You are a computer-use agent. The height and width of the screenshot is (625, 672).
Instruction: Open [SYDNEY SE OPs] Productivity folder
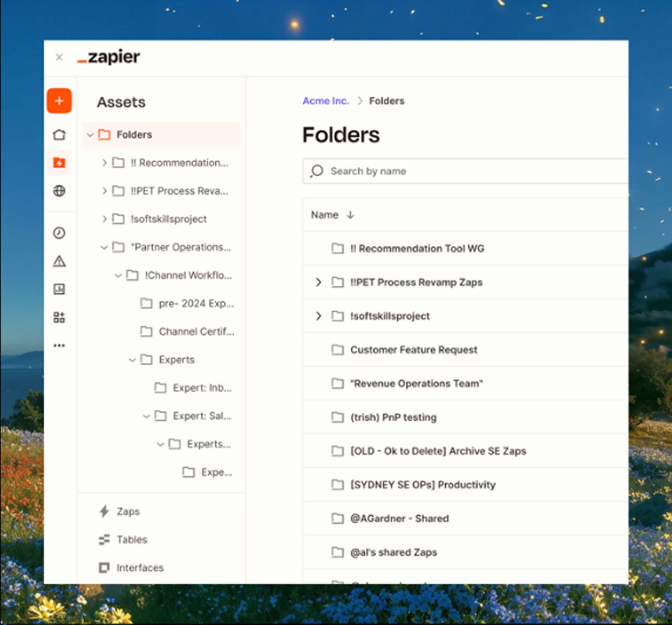(423, 485)
